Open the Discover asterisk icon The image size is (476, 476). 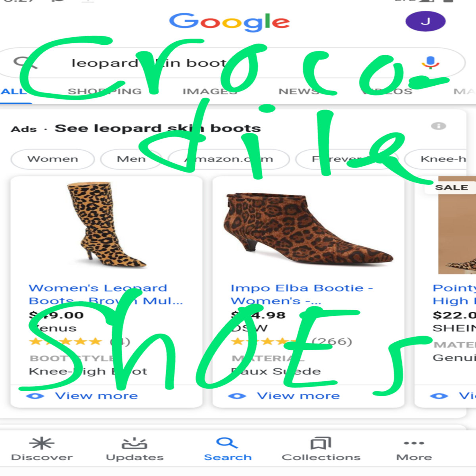[x=42, y=443]
